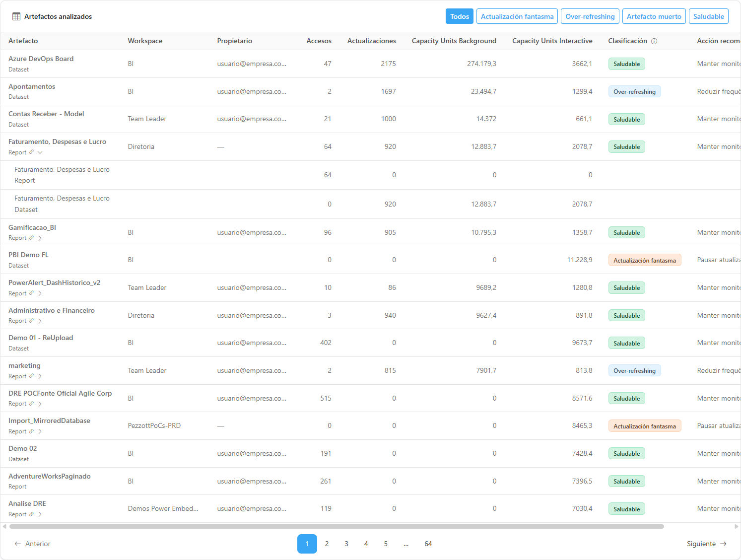The image size is (741, 560).
Task: Go to the Siguiente page
Action: (x=707, y=544)
